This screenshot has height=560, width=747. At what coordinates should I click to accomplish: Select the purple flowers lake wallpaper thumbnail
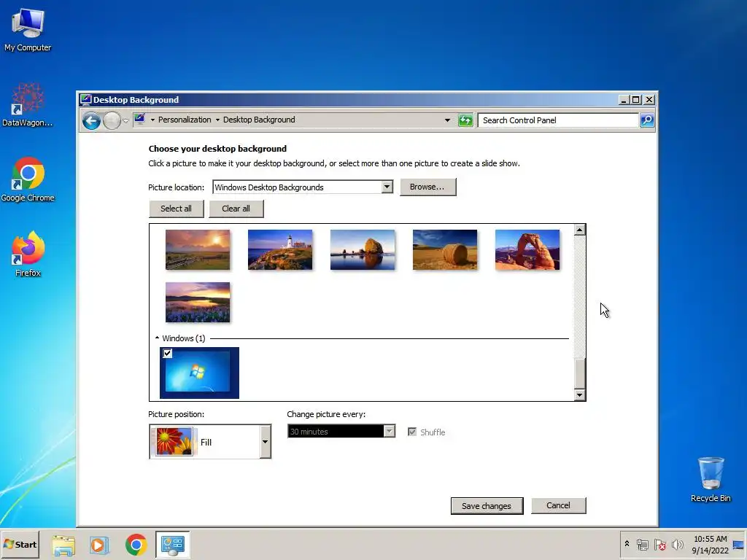pos(198,303)
